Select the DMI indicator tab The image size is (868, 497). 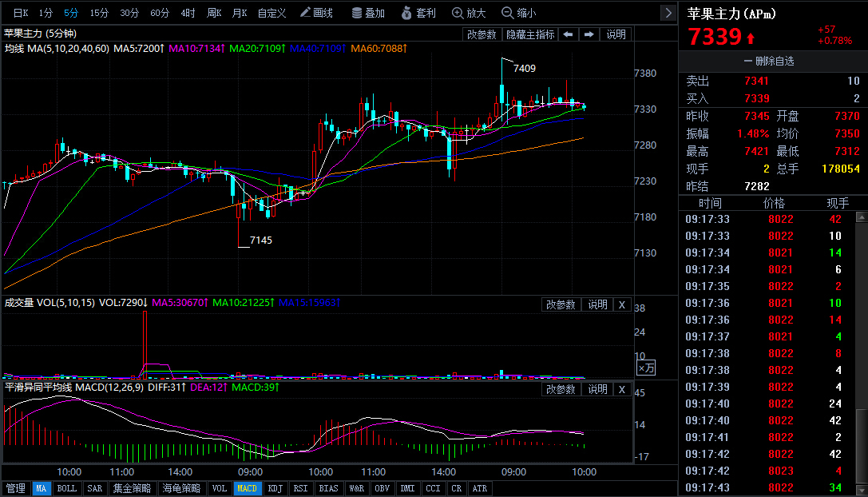(x=407, y=488)
